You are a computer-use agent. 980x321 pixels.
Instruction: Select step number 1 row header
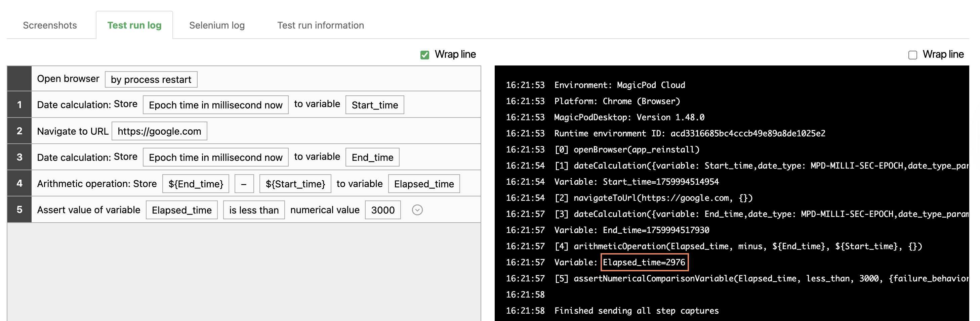(19, 104)
